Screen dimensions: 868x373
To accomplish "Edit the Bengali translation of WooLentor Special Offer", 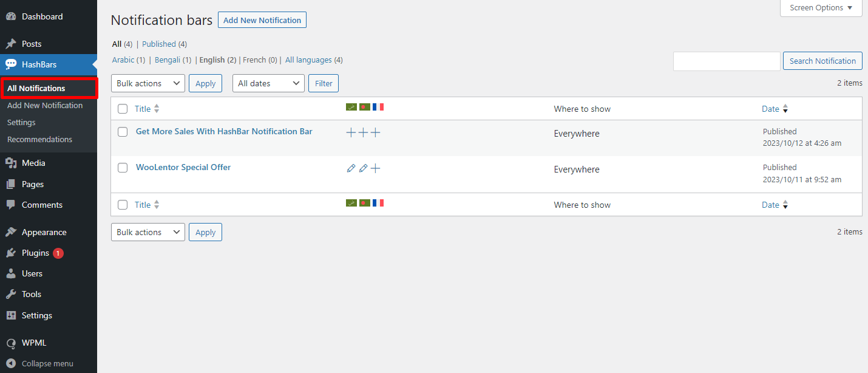I will pos(363,168).
